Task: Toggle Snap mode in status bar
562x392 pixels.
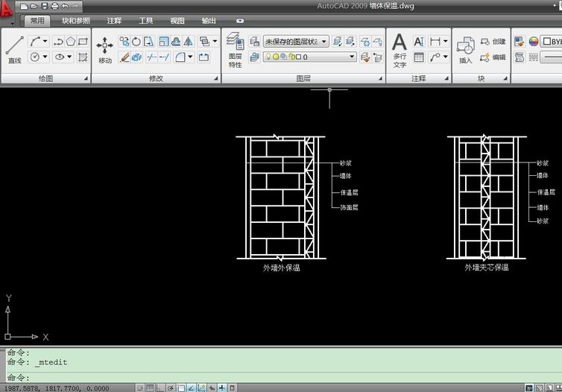Action: click(x=140, y=388)
